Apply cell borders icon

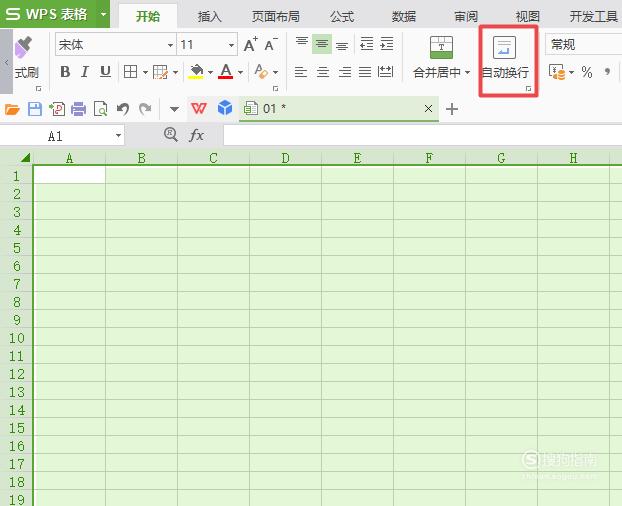[x=131, y=72]
